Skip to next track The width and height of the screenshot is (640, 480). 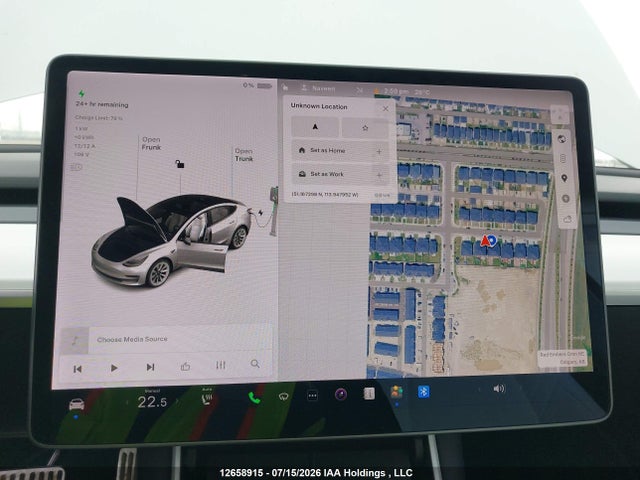tap(150, 367)
